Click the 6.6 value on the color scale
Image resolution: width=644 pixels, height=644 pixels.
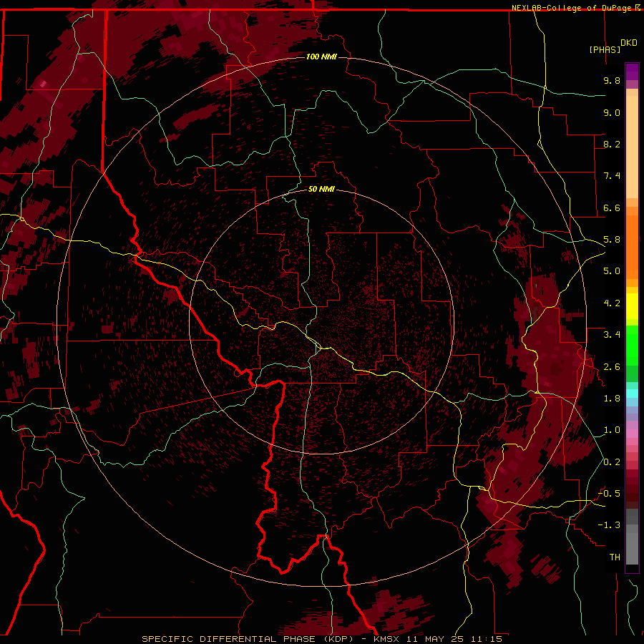click(x=612, y=208)
